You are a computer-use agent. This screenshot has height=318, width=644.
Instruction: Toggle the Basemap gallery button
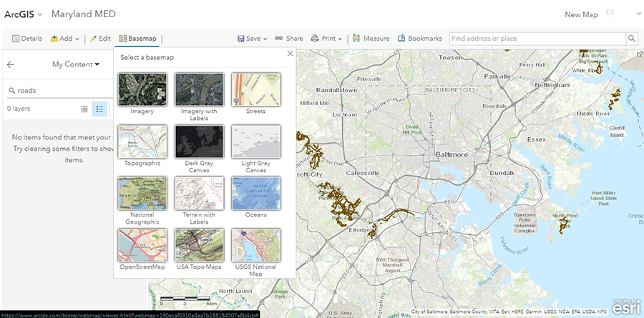[x=137, y=39]
